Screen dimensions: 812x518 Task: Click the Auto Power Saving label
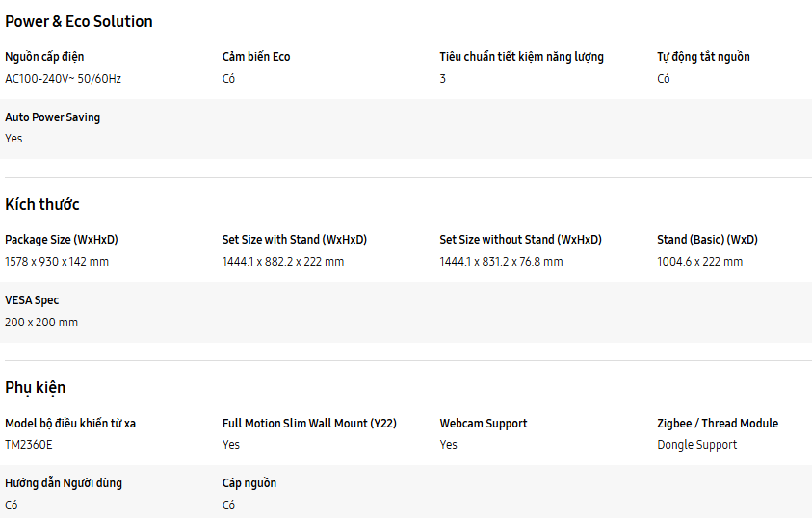(x=53, y=117)
